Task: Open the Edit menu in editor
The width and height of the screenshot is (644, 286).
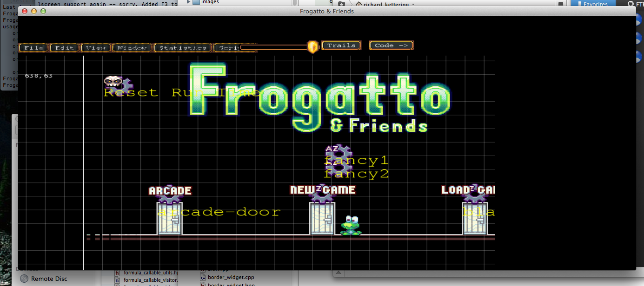Action: [x=65, y=48]
